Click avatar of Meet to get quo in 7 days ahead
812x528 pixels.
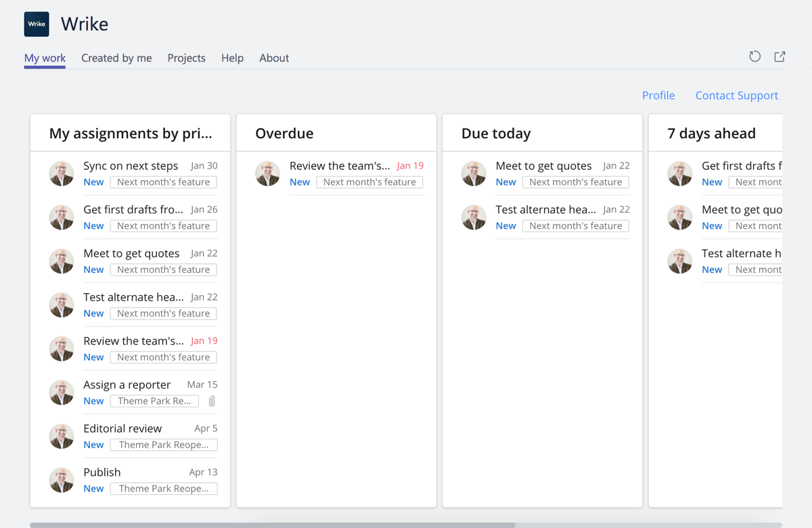tap(680, 217)
